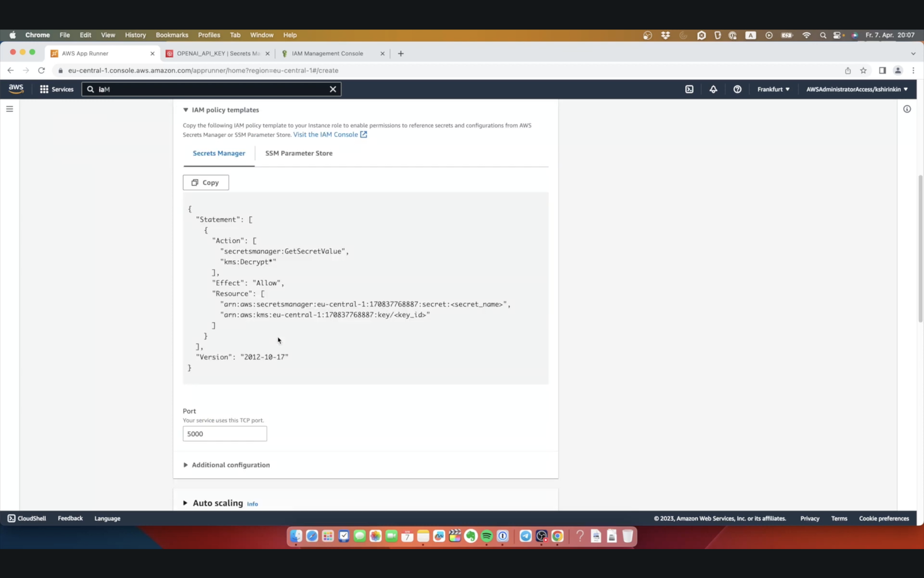This screenshot has height=578, width=924.
Task: Close the OPENAI_API_KEY Secrets Manager tab
Action: (267, 53)
